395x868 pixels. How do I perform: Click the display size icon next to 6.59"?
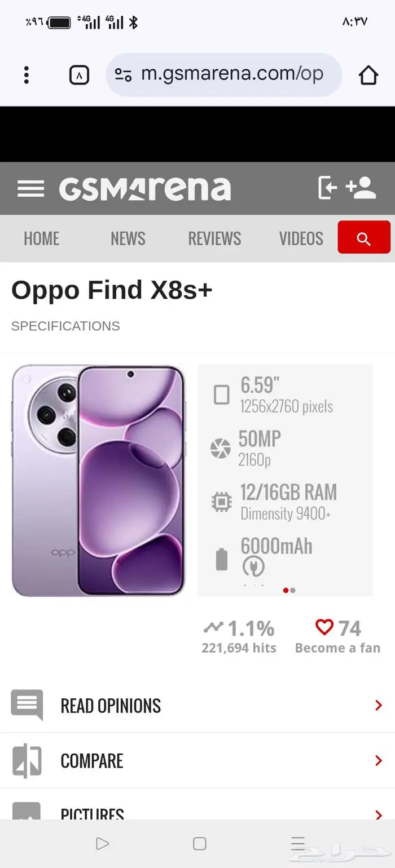pos(221,393)
